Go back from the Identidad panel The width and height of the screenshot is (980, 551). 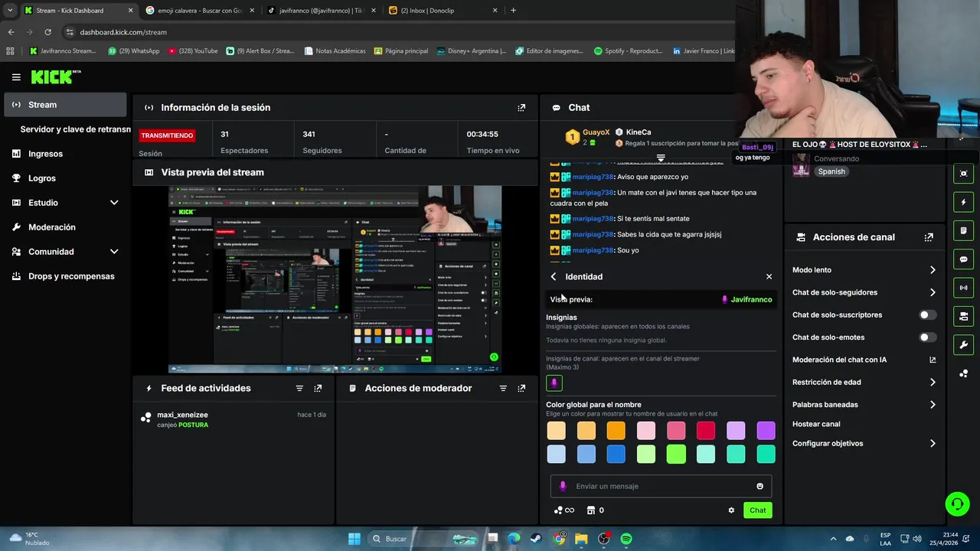[x=554, y=277]
